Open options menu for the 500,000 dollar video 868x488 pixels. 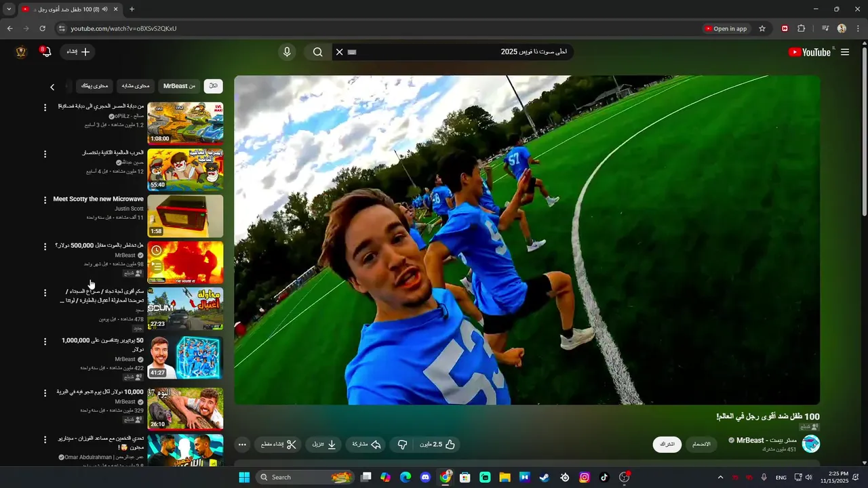(x=45, y=247)
